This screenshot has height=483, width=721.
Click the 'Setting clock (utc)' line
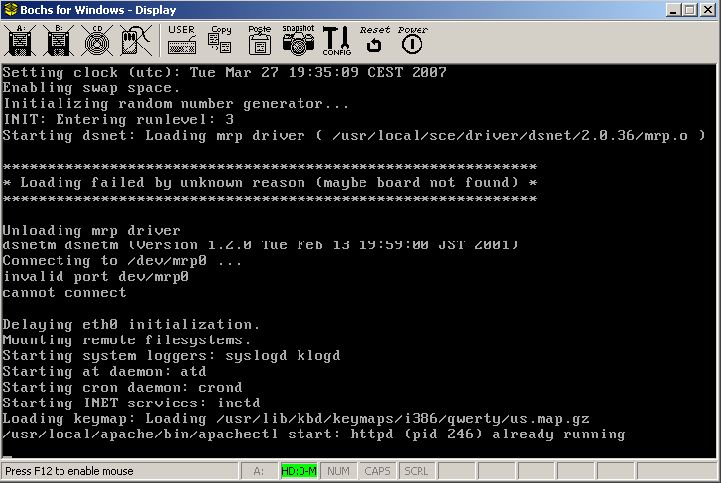pos(224,72)
